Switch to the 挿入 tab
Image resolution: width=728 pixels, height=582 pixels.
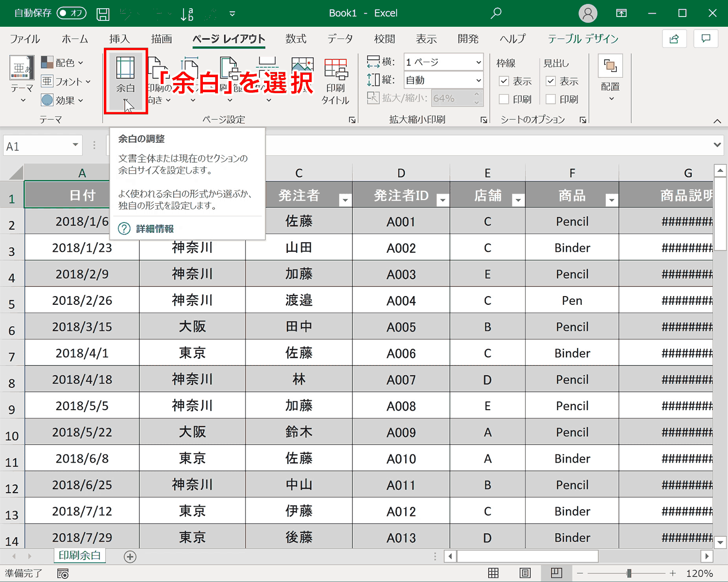[120, 39]
